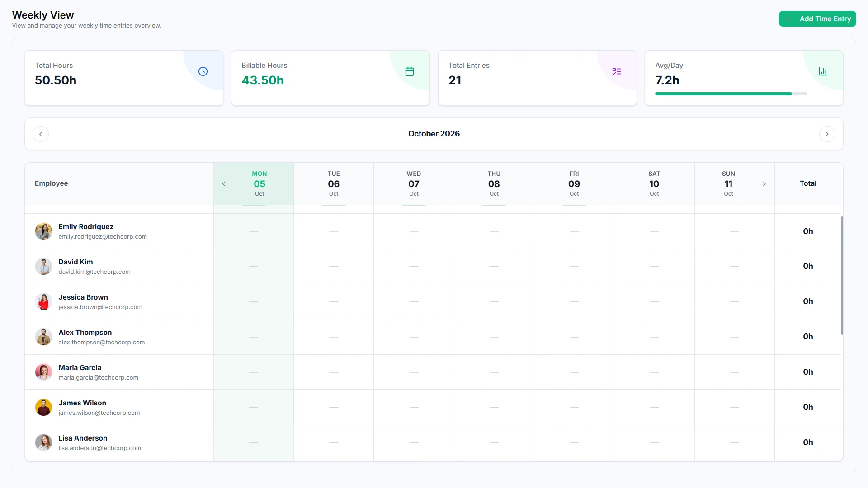Click the name Lisa Anderson
Screen dimensions: 868x488
click(83, 438)
